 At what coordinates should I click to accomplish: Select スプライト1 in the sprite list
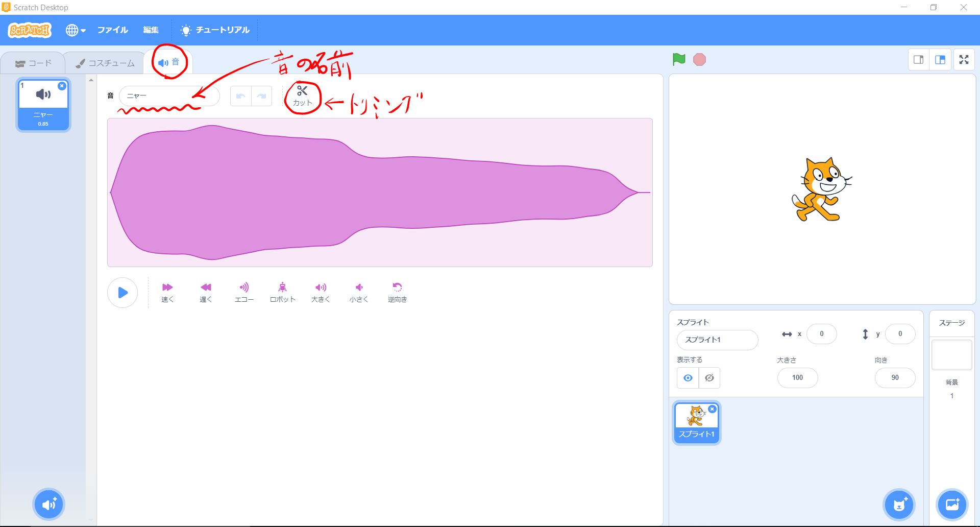697,423
